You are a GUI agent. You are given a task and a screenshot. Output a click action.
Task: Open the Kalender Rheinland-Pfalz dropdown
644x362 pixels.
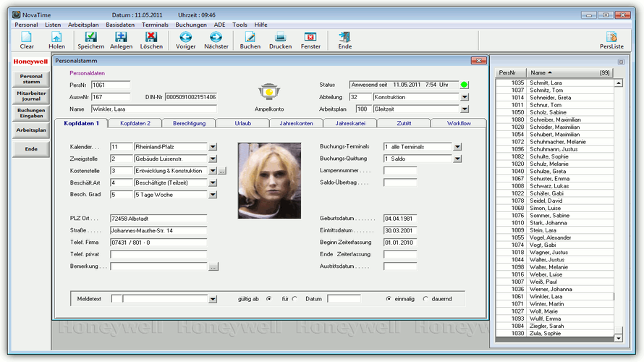click(x=213, y=146)
